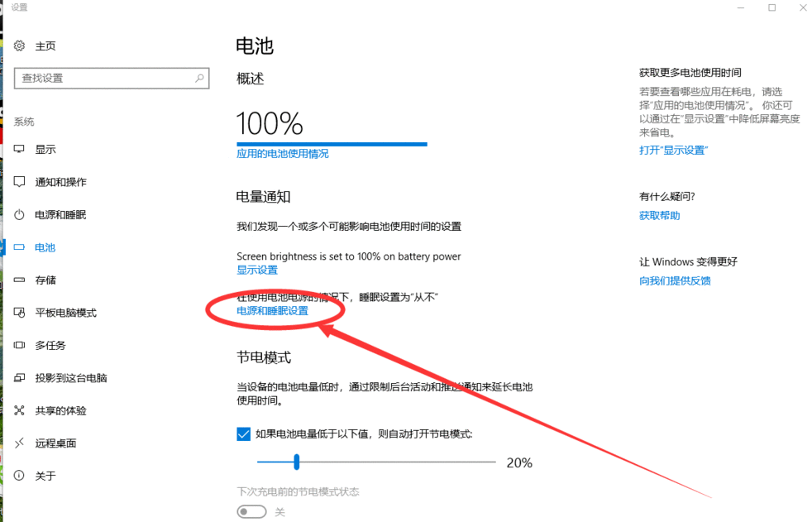
Task: Open 应用的电池使用情况 link
Action: tap(283, 153)
